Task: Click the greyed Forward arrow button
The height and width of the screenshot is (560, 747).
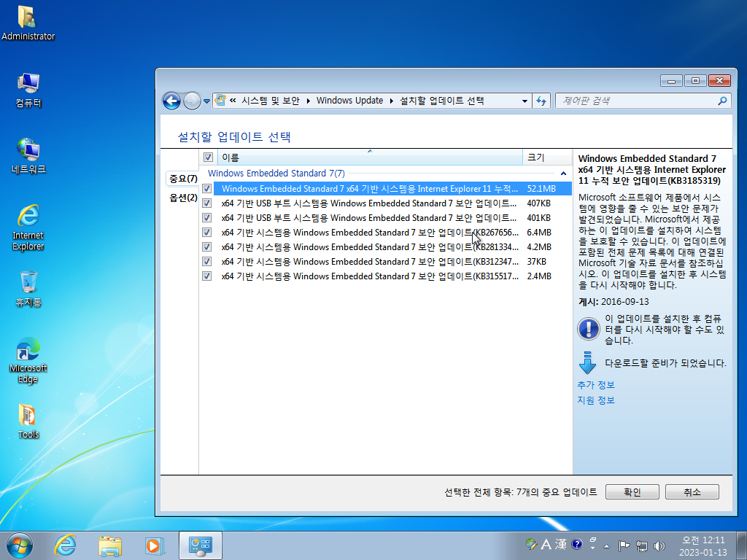Action: pyautogui.click(x=192, y=101)
